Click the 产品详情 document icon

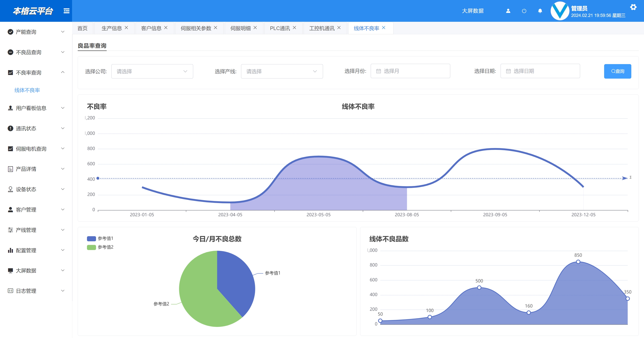pos(10,169)
